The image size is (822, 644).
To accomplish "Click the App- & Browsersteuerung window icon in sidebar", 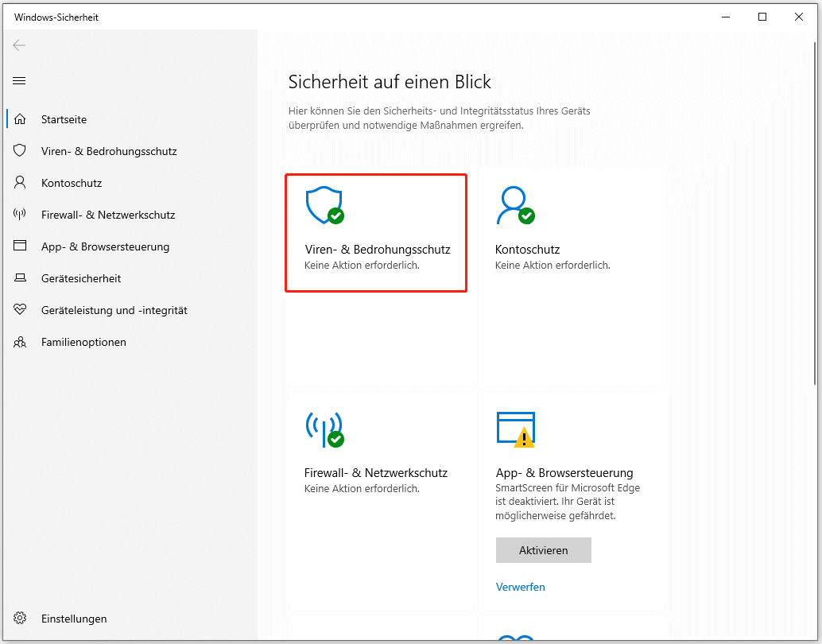I will click(x=21, y=246).
